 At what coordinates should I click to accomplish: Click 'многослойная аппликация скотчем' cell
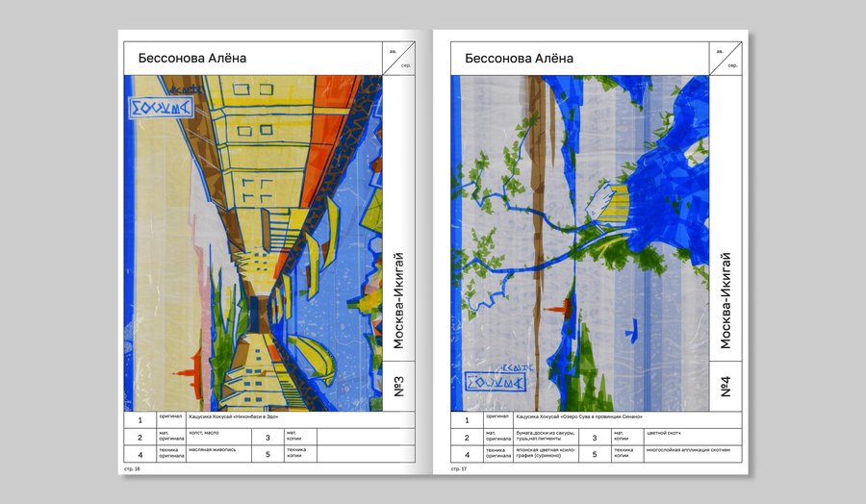coord(693,453)
